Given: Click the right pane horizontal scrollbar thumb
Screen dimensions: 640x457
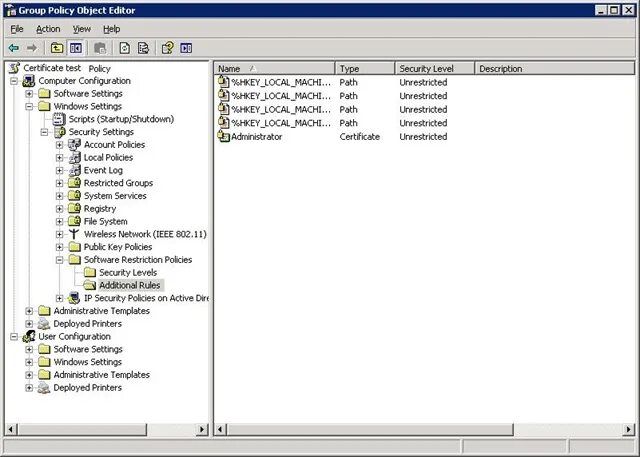Looking at the screenshot, I should tap(370, 429).
